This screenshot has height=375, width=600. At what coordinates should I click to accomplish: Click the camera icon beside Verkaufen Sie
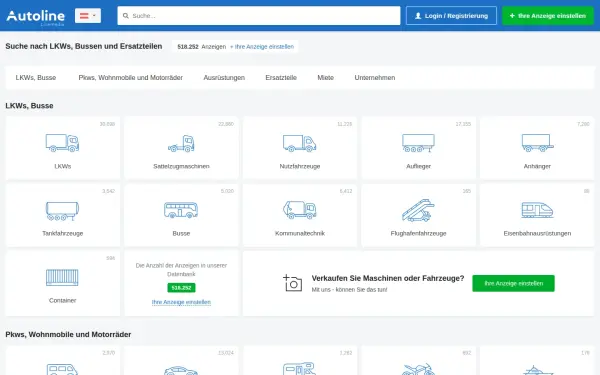[293, 283]
